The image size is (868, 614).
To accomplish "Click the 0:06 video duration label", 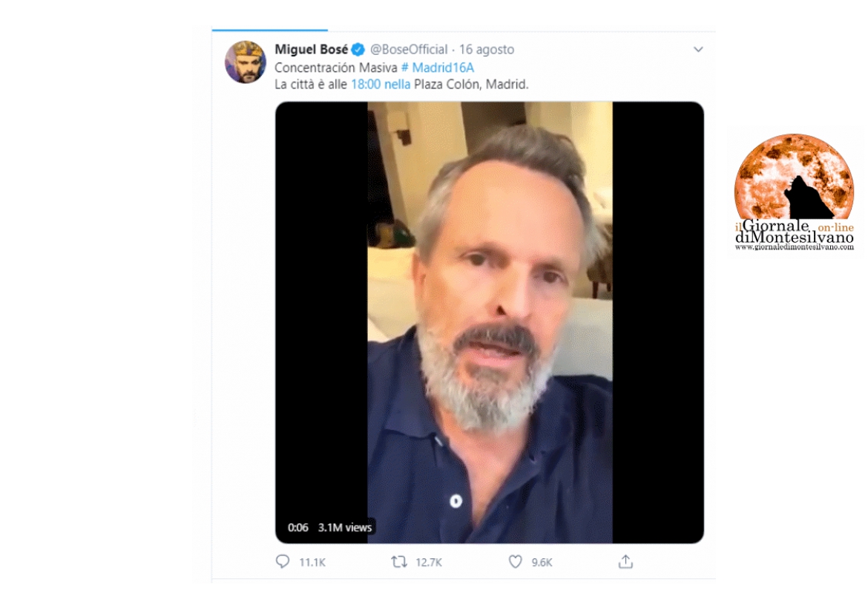I will tap(298, 527).
